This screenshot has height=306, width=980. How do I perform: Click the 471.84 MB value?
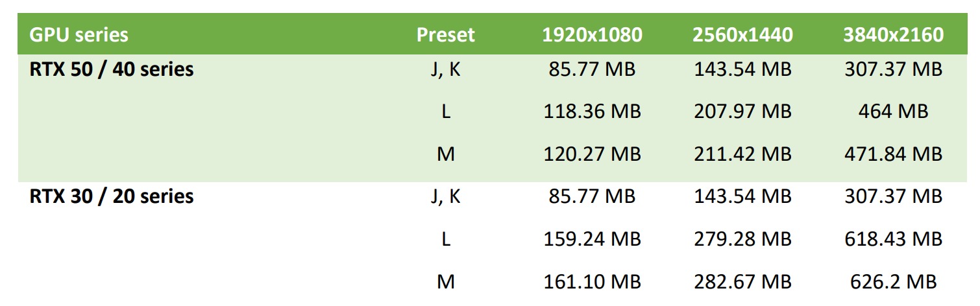(893, 154)
